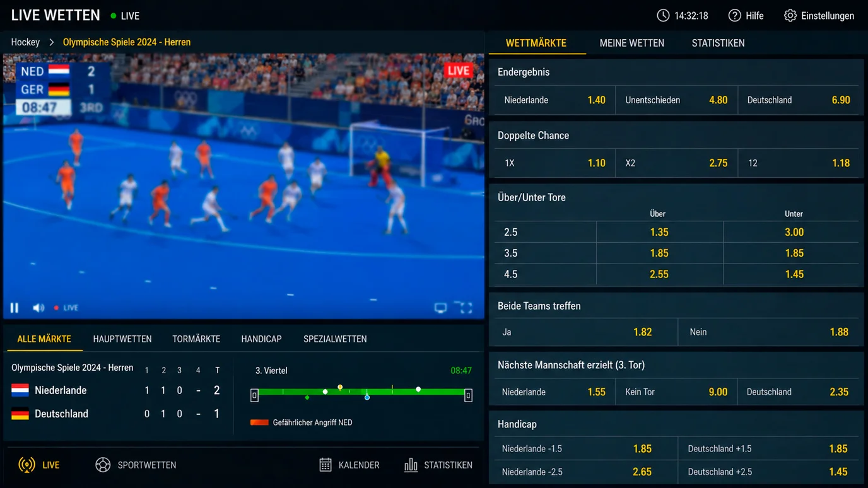Select Beide Teams treffen Ja 1.82
This screenshot has height=488, width=868.
point(585,332)
